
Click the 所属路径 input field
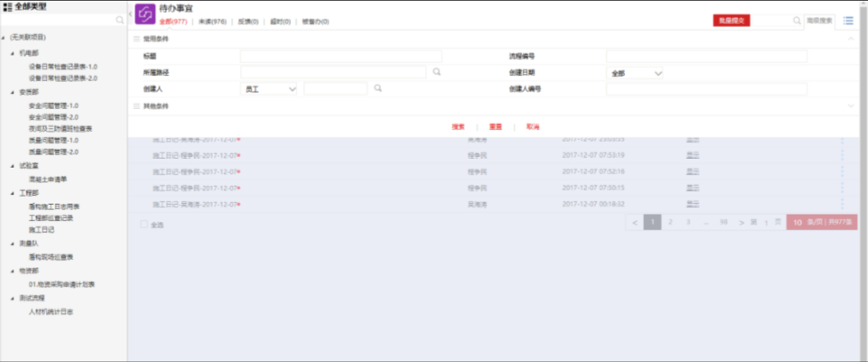(333, 72)
